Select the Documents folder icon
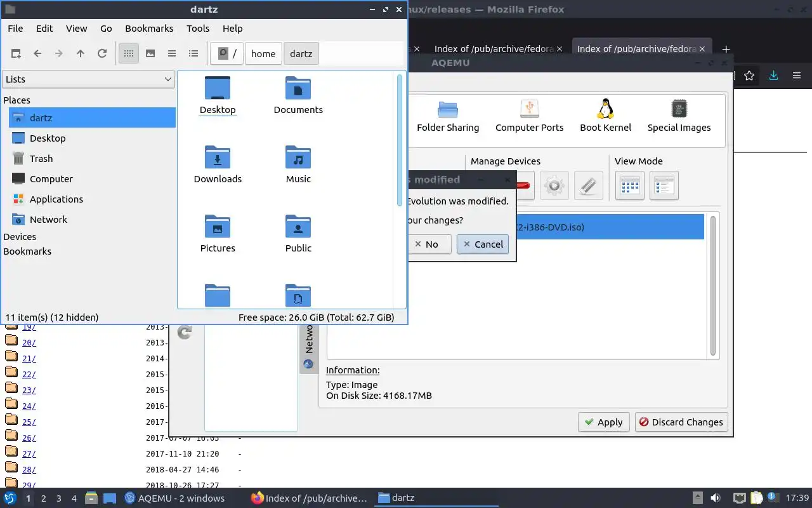This screenshot has width=812, height=508. point(298,95)
